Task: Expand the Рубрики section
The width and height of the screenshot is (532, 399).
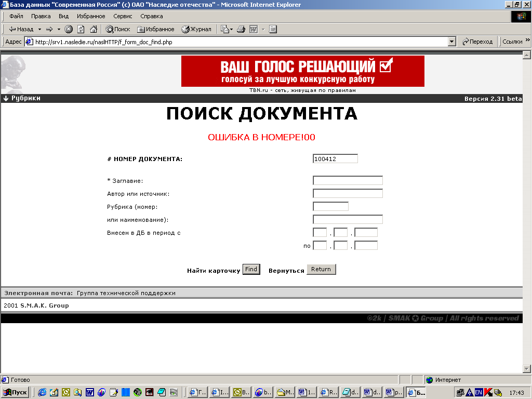Action: click(22, 98)
